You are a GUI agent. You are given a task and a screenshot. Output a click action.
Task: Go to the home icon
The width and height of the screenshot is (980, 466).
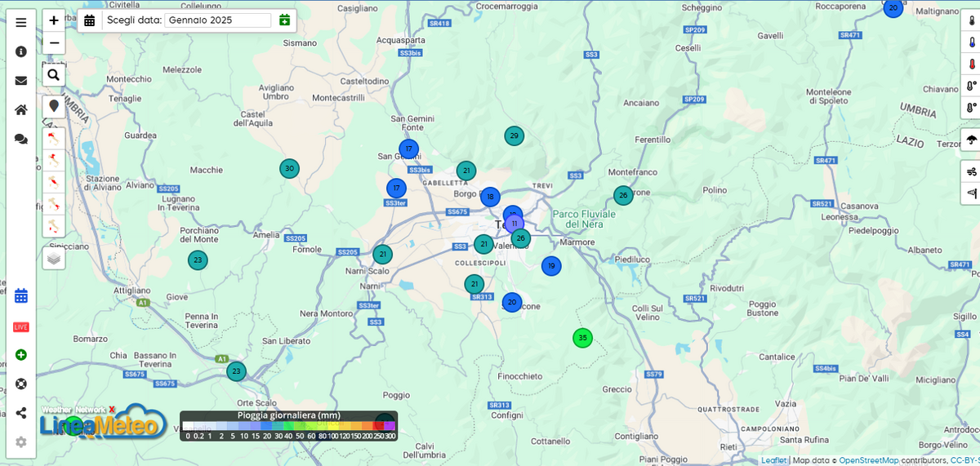point(21,110)
